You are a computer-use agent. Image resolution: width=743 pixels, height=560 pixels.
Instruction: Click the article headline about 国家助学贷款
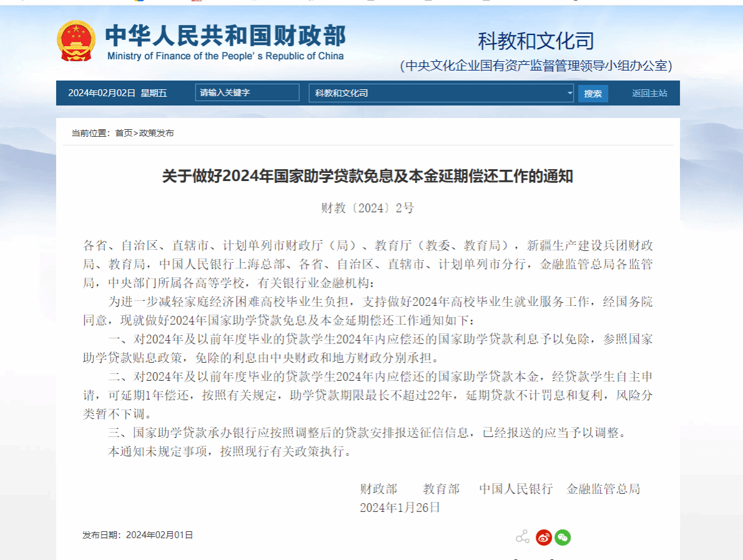coord(367,177)
